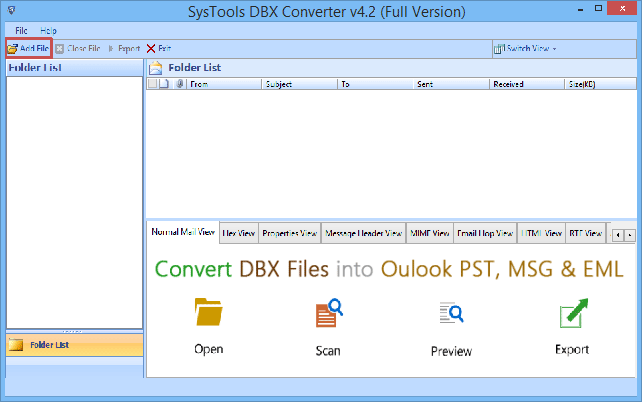Click the page icon column header
Viewport: 642px width, 402px height.
click(x=164, y=84)
